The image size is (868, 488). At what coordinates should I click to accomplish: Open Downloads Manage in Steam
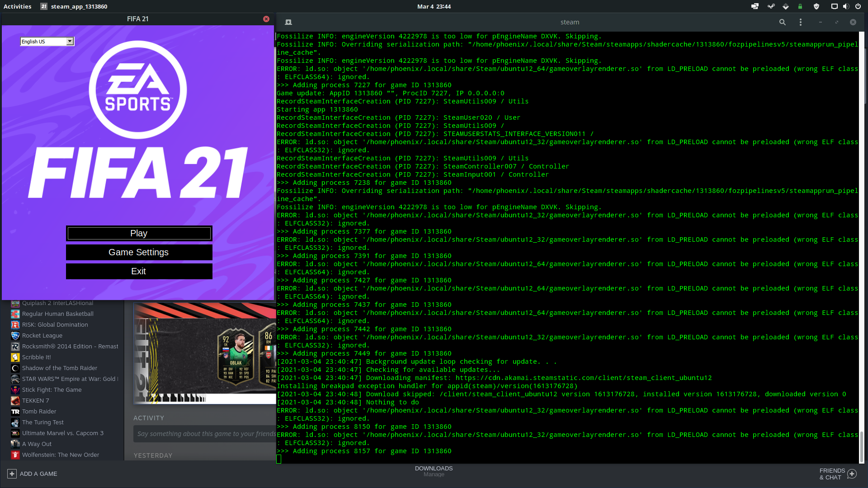click(x=434, y=471)
